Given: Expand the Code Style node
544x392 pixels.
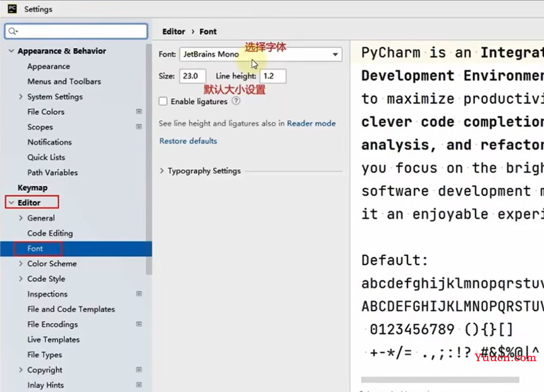Looking at the screenshot, I should click(x=21, y=279).
